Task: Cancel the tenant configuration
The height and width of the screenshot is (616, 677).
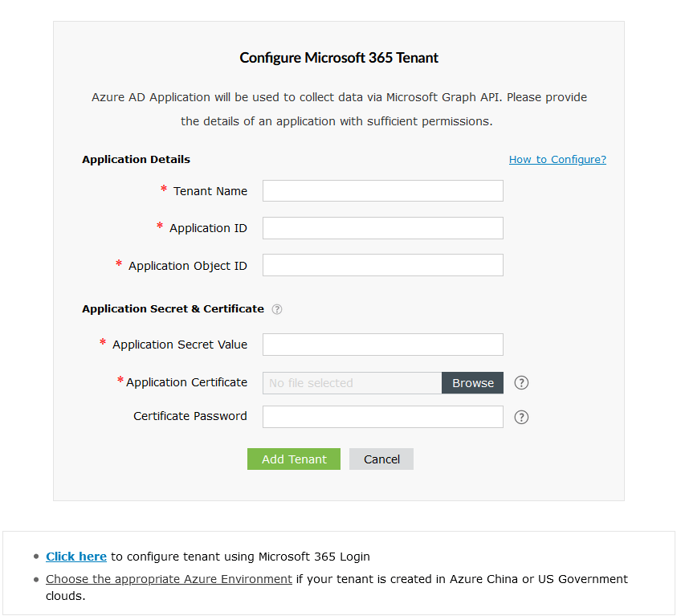Action: click(381, 459)
